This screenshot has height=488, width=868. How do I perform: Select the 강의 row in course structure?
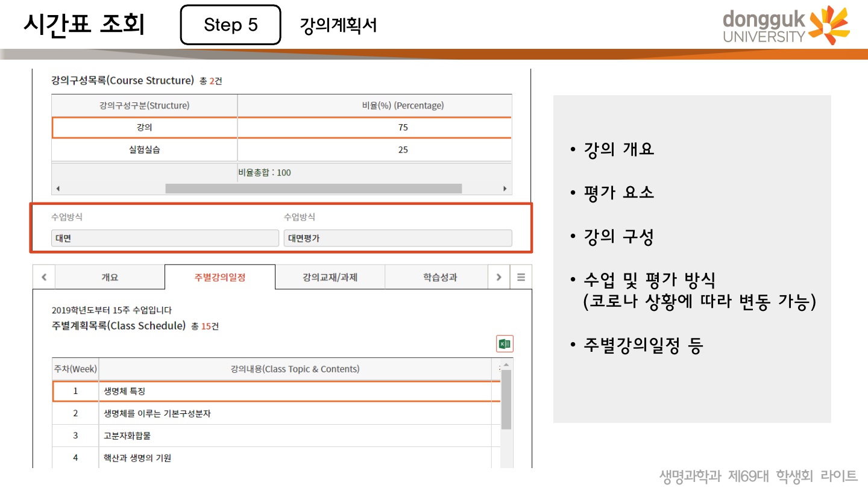281,127
